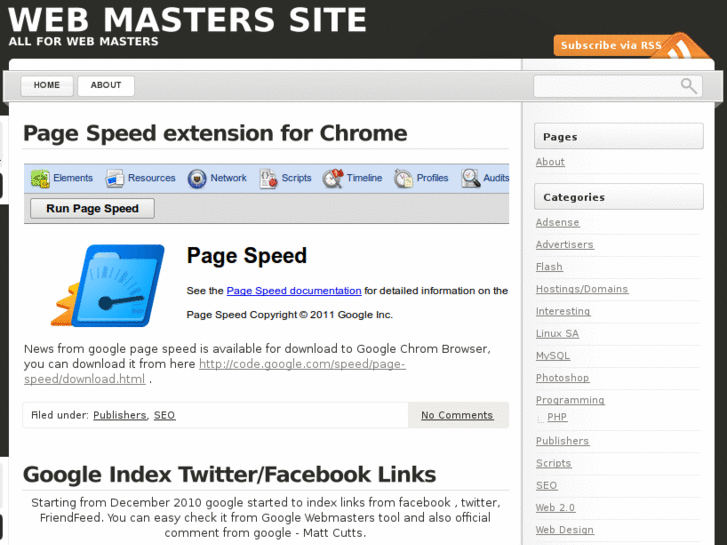Select the Network tab label

[x=229, y=178]
